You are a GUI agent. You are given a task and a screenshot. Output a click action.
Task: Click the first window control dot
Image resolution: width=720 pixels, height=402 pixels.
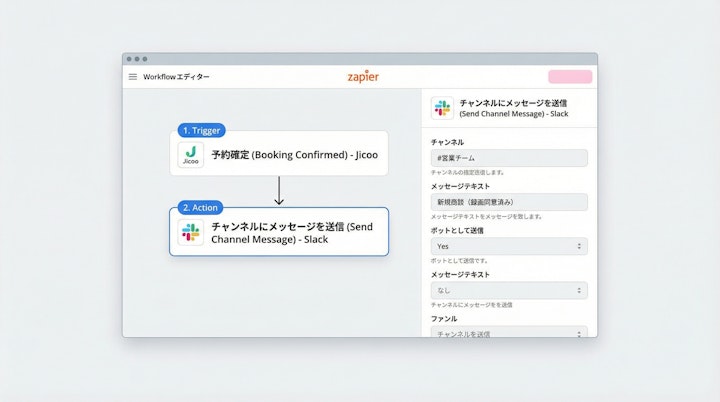click(129, 59)
